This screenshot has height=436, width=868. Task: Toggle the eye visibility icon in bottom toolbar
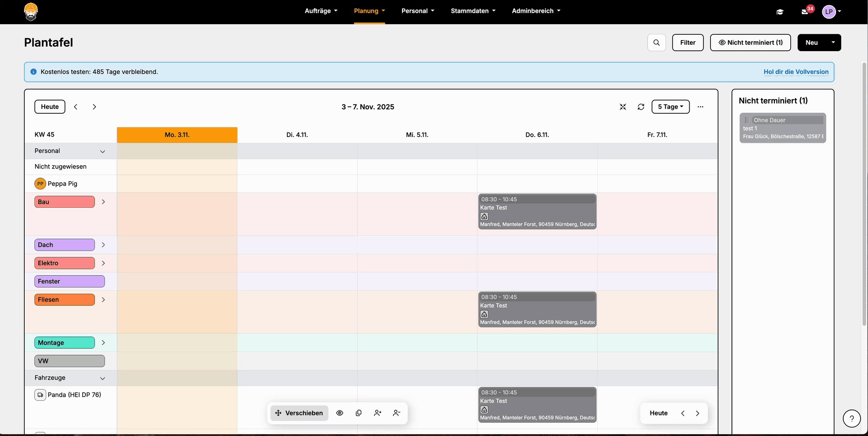(x=339, y=413)
